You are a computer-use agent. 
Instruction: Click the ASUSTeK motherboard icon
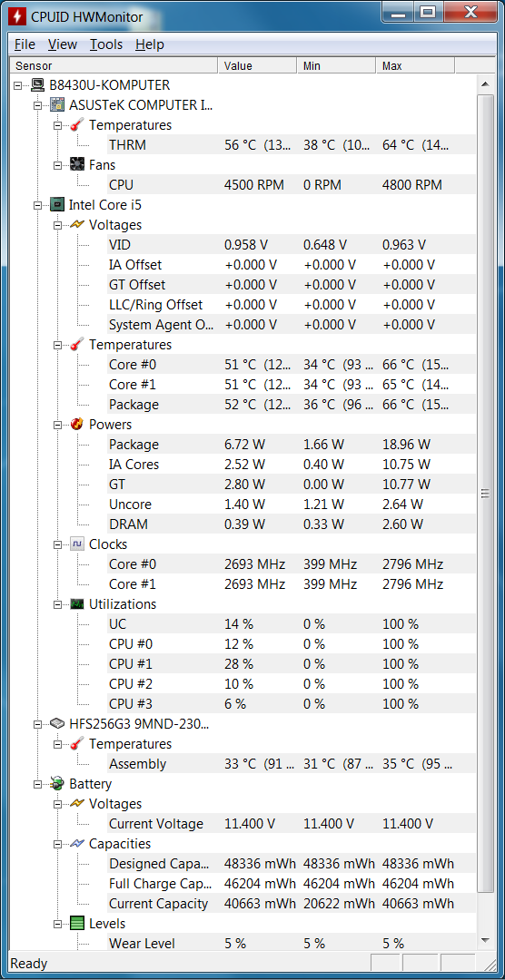57,105
